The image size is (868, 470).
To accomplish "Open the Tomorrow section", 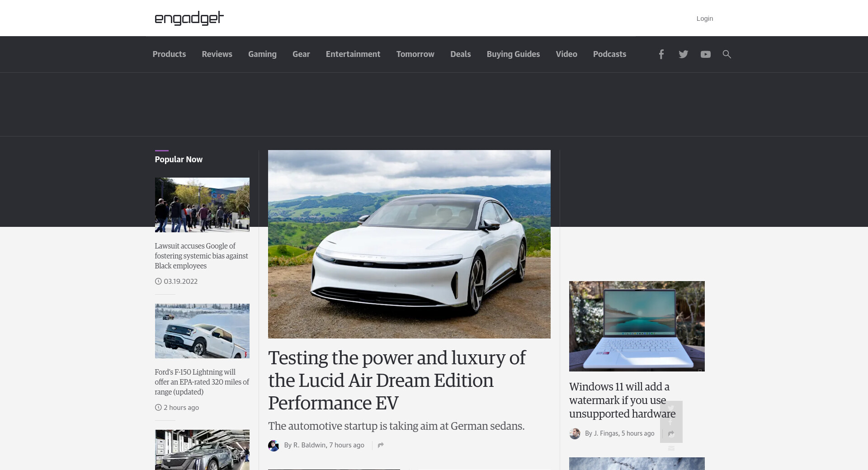I will (x=415, y=54).
